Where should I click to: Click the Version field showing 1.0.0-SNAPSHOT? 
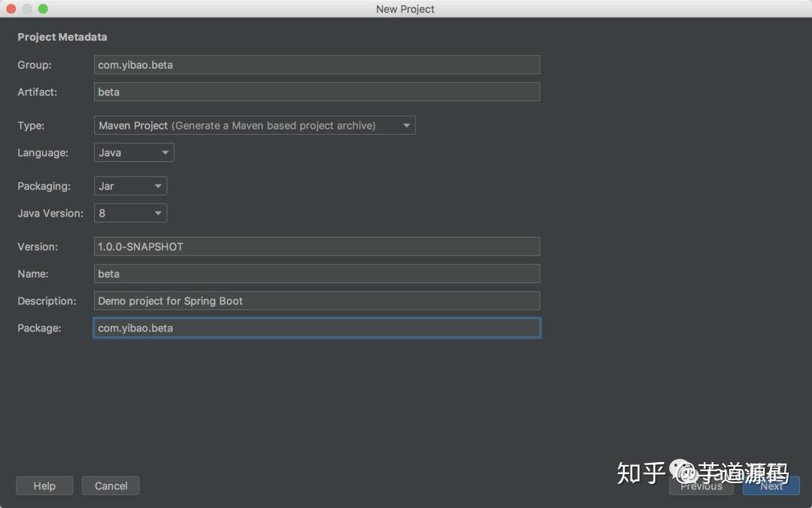[x=316, y=246]
